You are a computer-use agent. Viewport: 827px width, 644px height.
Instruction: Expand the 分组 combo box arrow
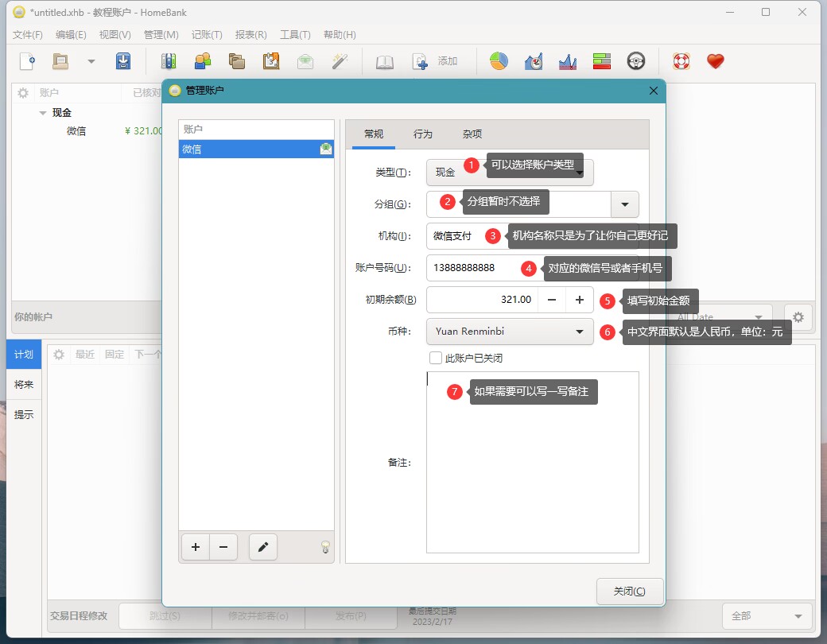pos(625,204)
